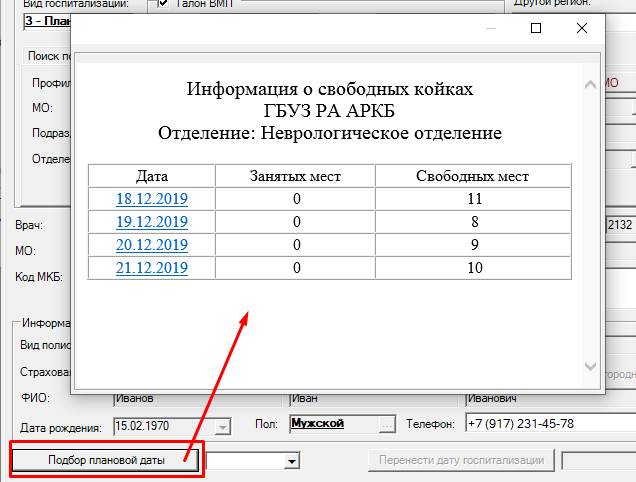Open the 21.12.2019 date link
The width and height of the screenshot is (636, 482).
pos(152,268)
